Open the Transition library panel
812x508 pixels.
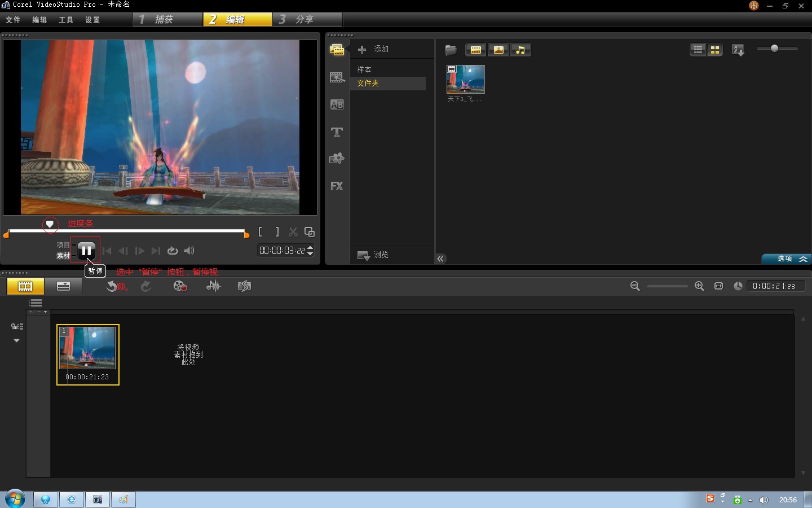[x=337, y=77]
